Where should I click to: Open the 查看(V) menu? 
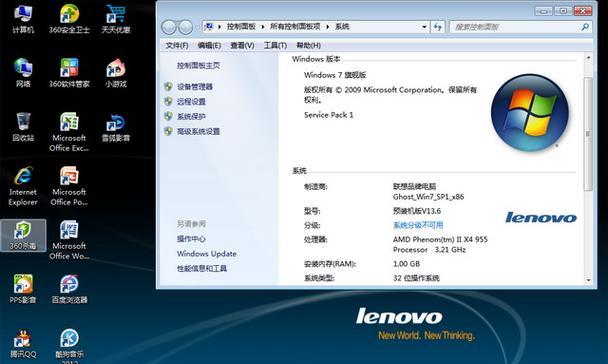point(242,45)
